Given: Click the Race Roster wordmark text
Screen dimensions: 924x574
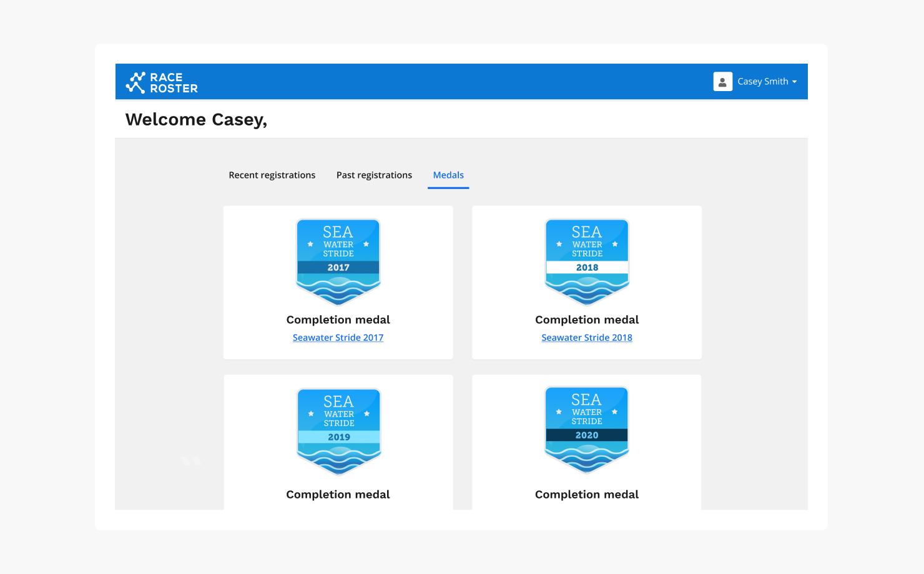Looking at the screenshot, I should coord(174,82).
